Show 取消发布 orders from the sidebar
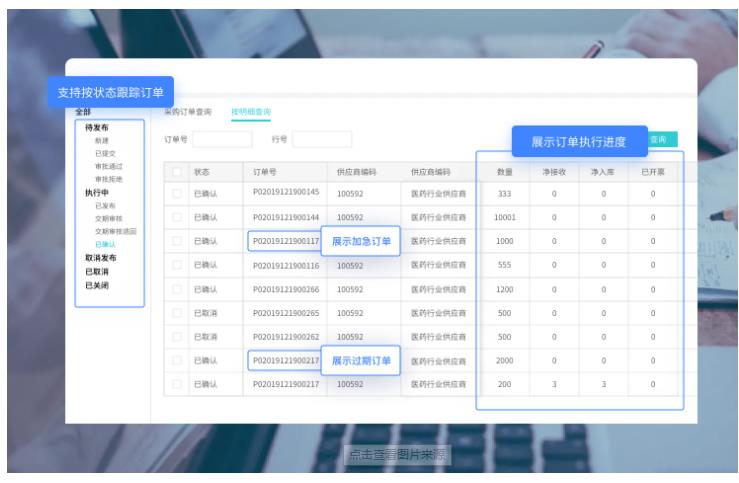Screen dimensions: 739x483 [101, 257]
